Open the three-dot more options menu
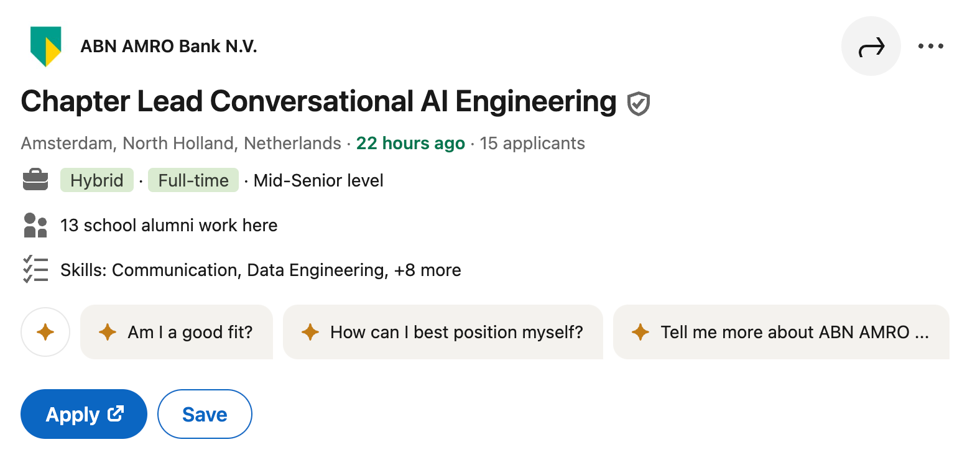Viewport: 980px width, 465px height. click(931, 45)
